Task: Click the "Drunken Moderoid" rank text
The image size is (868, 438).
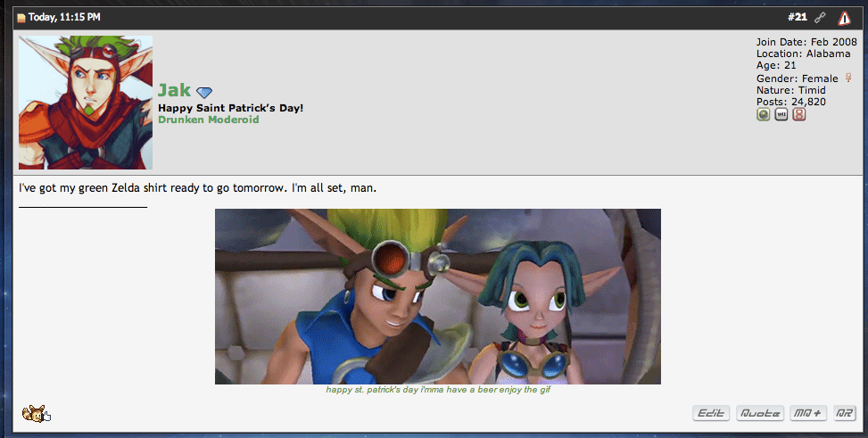Action: point(209,120)
